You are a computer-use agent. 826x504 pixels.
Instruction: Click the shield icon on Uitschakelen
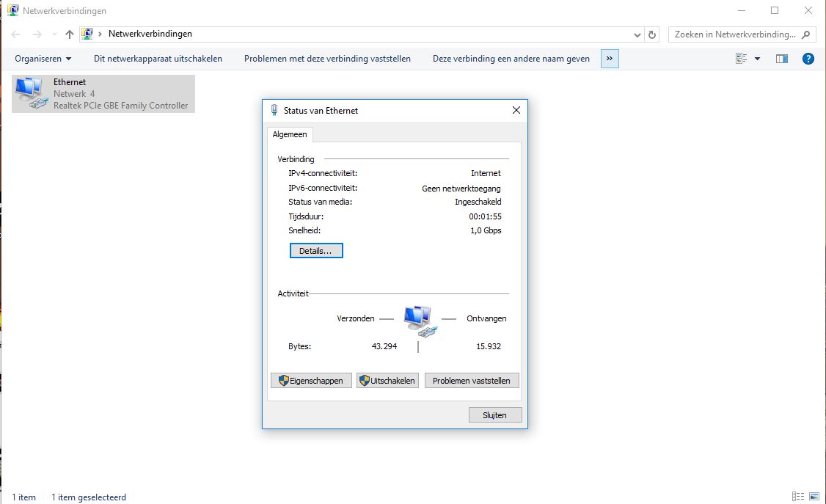[x=364, y=380]
